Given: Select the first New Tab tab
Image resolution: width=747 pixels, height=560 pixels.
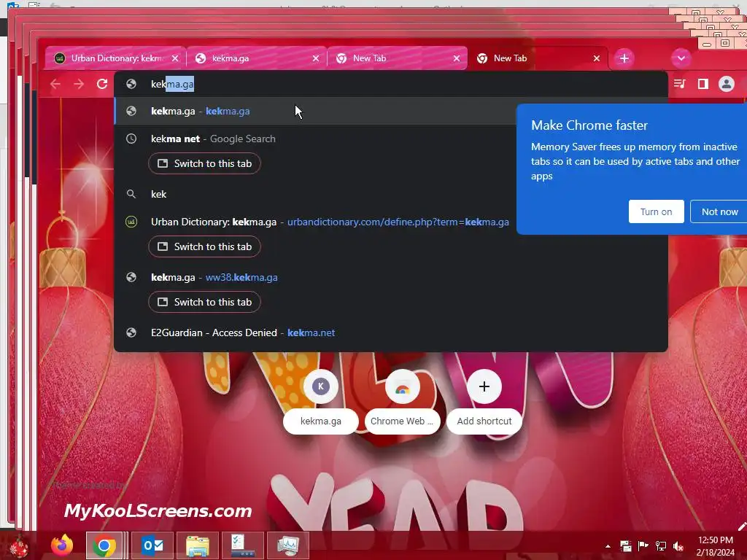Looking at the screenshot, I should coord(397,58).
